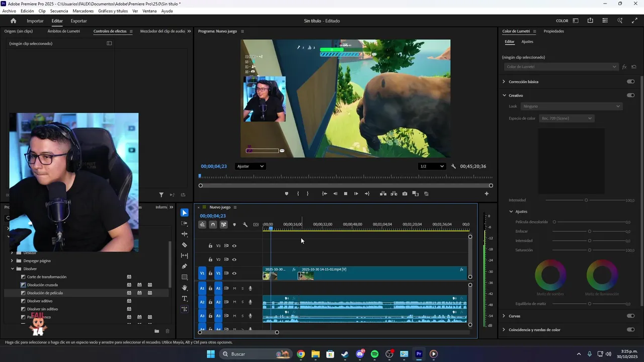
Task: Select the Pen tool
Action: click(185, 266)
